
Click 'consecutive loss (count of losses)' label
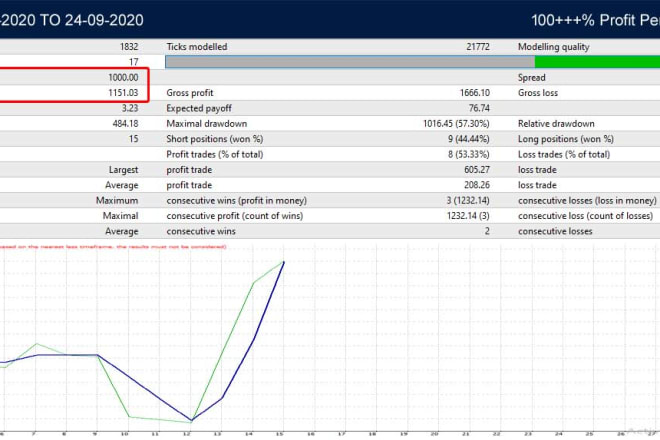coord(585,216)
